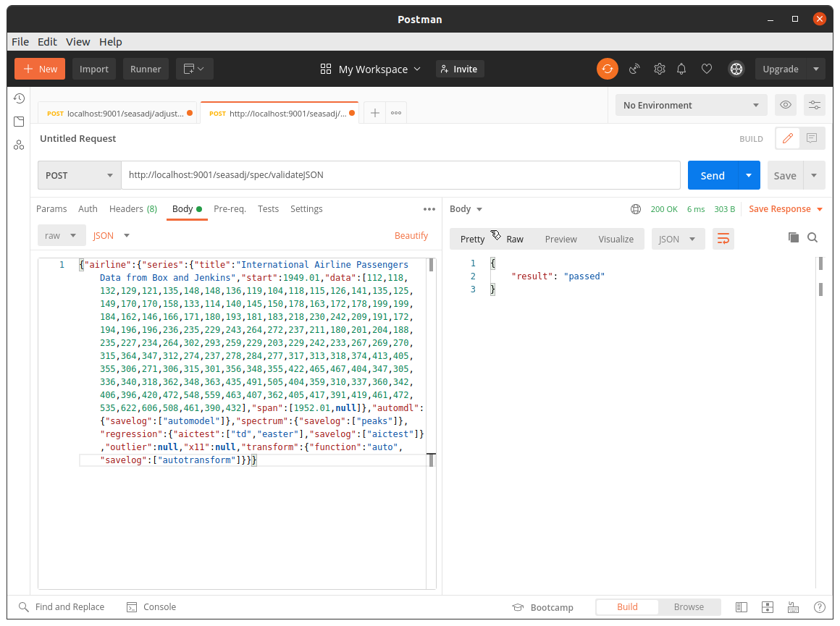Select the Visualize response view
Viewport: 840px width, 626px height.
click(616, 239)
